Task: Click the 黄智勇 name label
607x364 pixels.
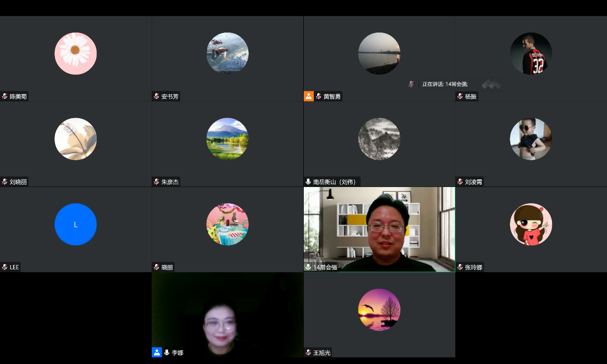Action: pyautogui.click(x=332, y=97)
